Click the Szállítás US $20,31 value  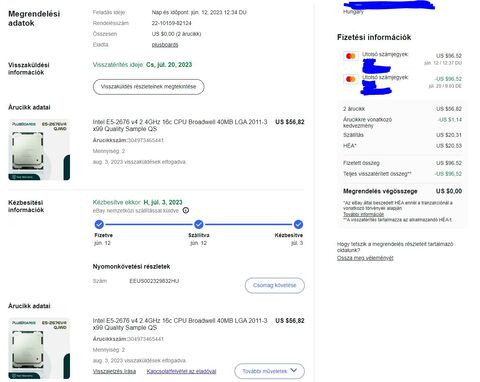[x=449, y=135]
